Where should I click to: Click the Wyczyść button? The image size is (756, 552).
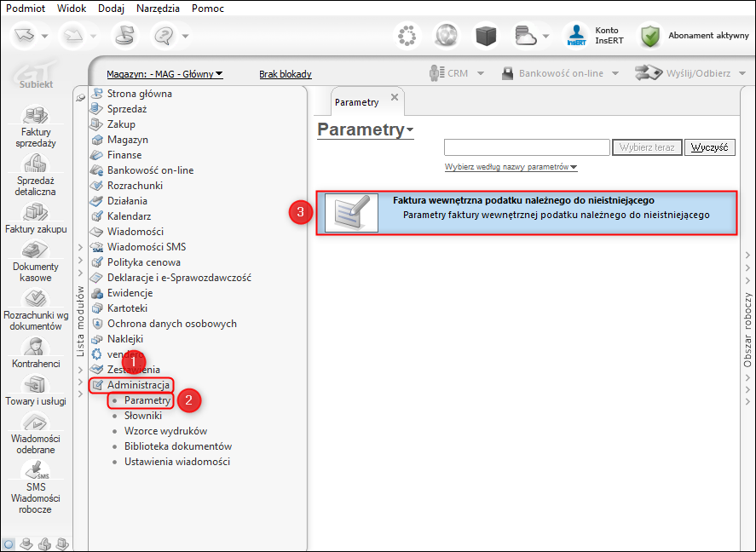click(709, 147)
